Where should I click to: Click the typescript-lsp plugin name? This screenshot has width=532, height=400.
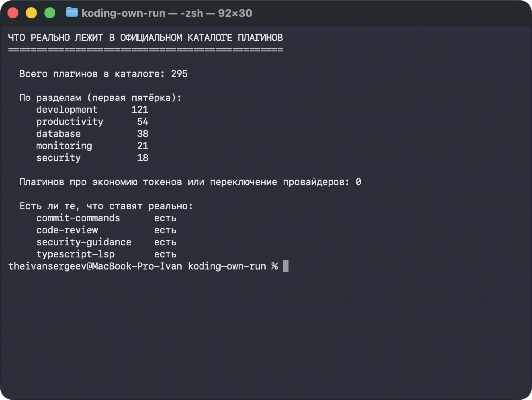pos(75,254)
